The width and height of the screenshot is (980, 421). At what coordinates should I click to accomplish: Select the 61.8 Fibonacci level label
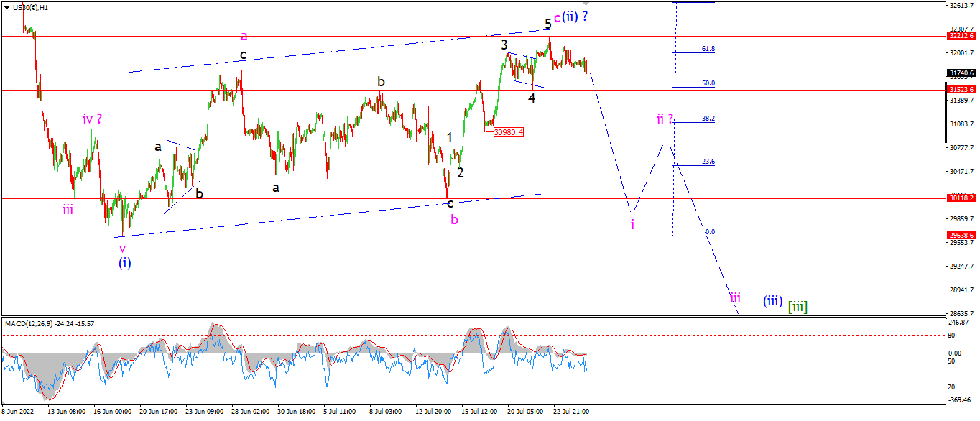[x=708, y=49]
